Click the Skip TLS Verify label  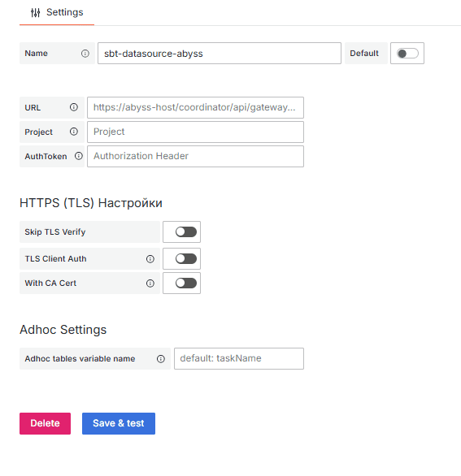tap(55, 232)
